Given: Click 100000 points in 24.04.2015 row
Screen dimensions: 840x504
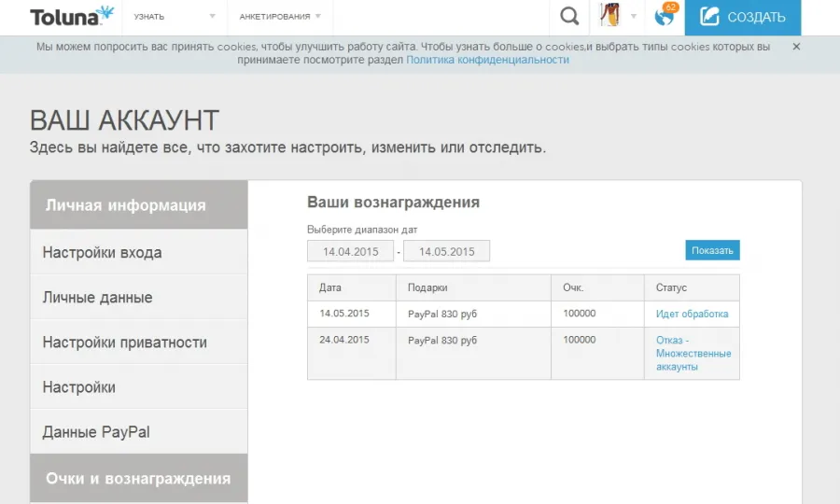Looking at the screenshot, I should tap(579, 340).
